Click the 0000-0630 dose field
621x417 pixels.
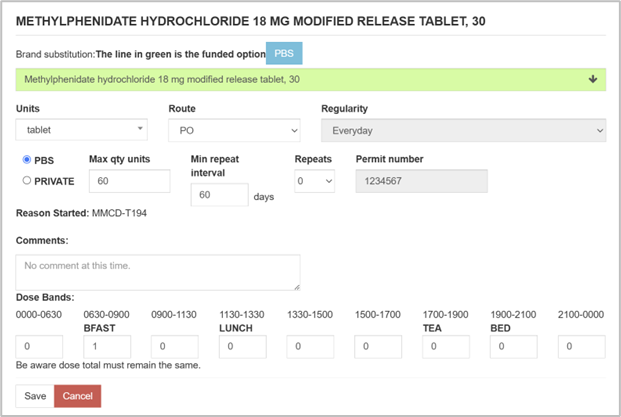coord(39,347)
